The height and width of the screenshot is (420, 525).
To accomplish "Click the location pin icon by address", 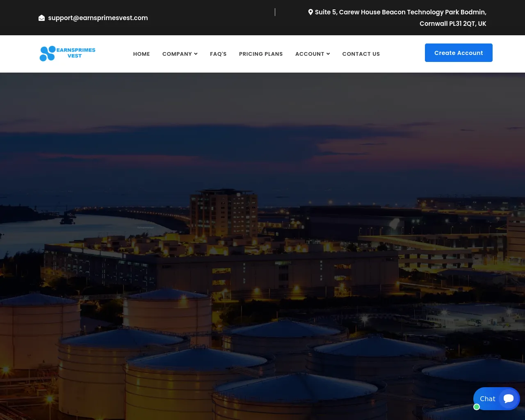I will 310,12.
